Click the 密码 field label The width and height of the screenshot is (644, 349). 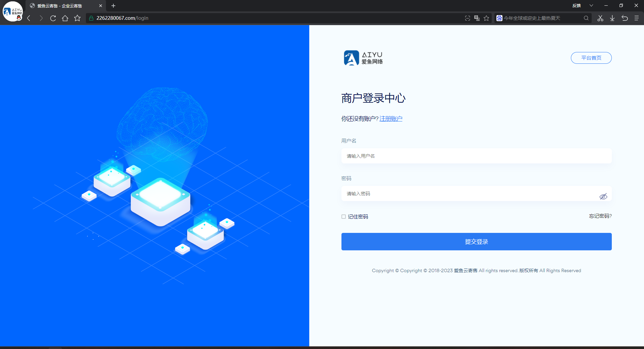click(346, 178)
